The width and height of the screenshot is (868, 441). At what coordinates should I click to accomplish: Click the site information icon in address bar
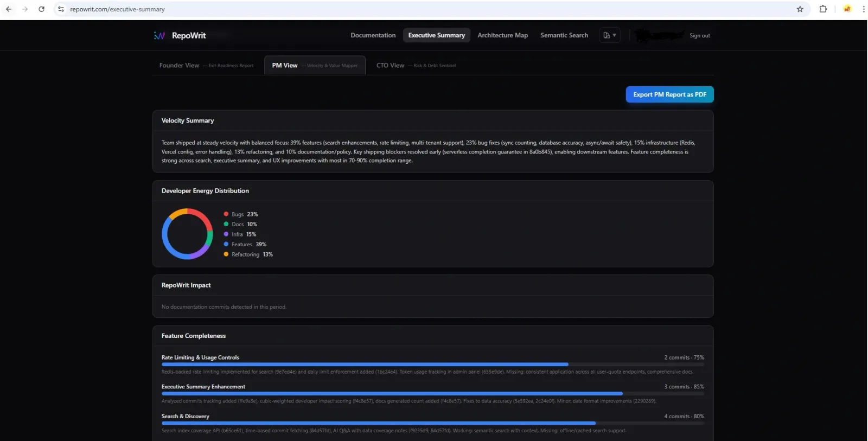(x=61, y=9)
